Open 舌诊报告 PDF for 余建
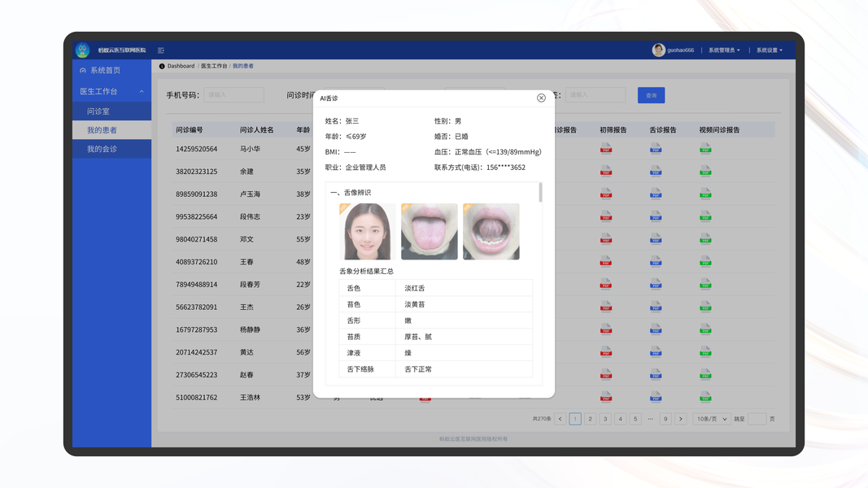The image size is (868, 488). click(x=656, y=171)
